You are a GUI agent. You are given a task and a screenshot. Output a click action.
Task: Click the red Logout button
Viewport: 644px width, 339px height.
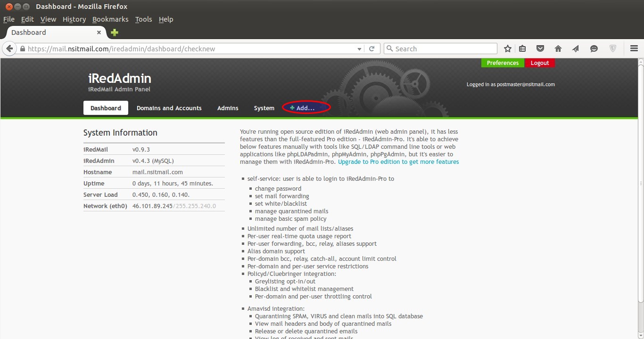[x=540, y=63]
